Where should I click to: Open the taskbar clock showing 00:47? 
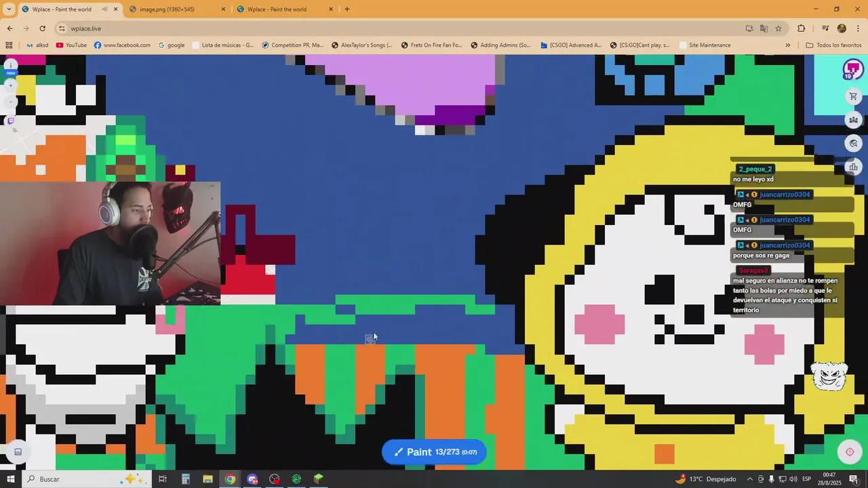point(829,479)
